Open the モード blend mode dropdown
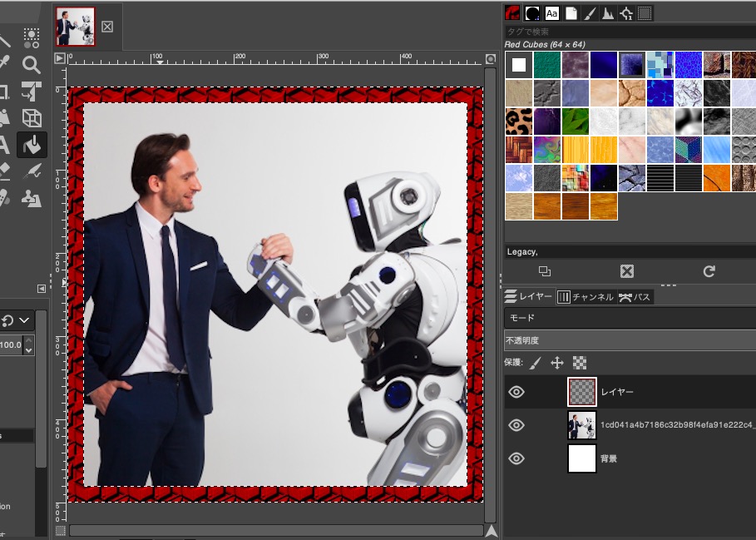Viewport: 756px width, 540px height. click(629, 318)
